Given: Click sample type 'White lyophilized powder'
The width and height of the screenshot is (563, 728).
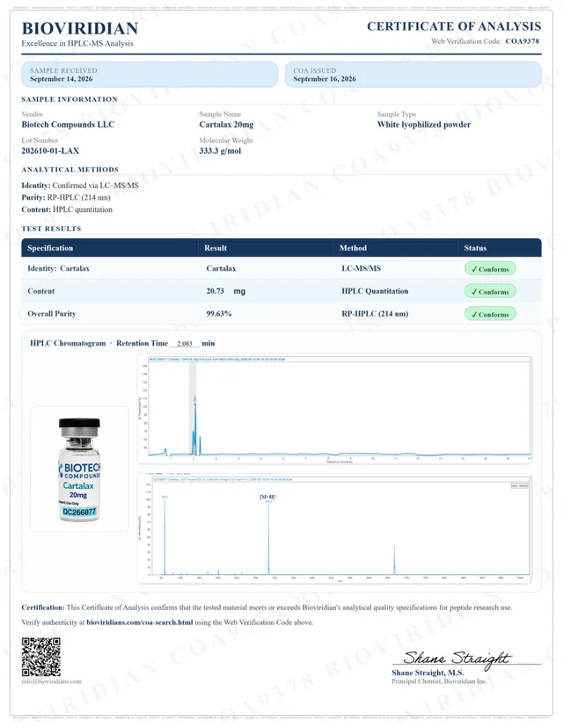Looking at the screenshot, I should (x=424, y=125).
